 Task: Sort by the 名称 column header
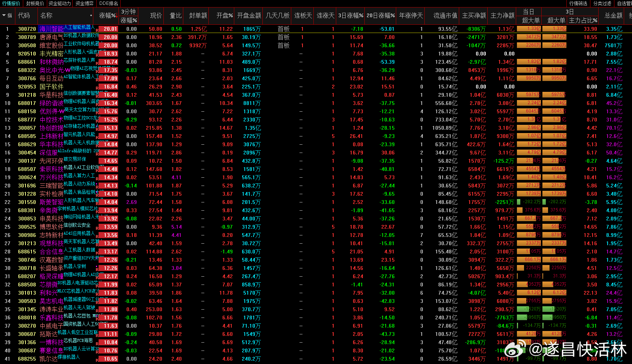click(46, 15)
